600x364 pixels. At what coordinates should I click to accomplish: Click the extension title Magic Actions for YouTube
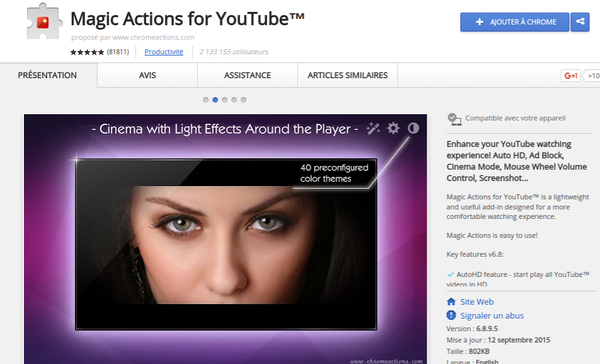pyautogui.click(x=188, y=18)
